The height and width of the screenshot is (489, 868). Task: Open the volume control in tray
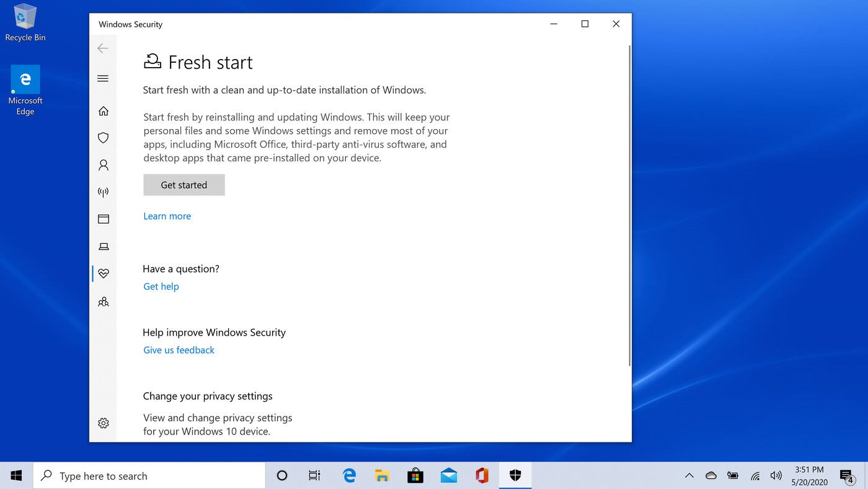point(776,476)
